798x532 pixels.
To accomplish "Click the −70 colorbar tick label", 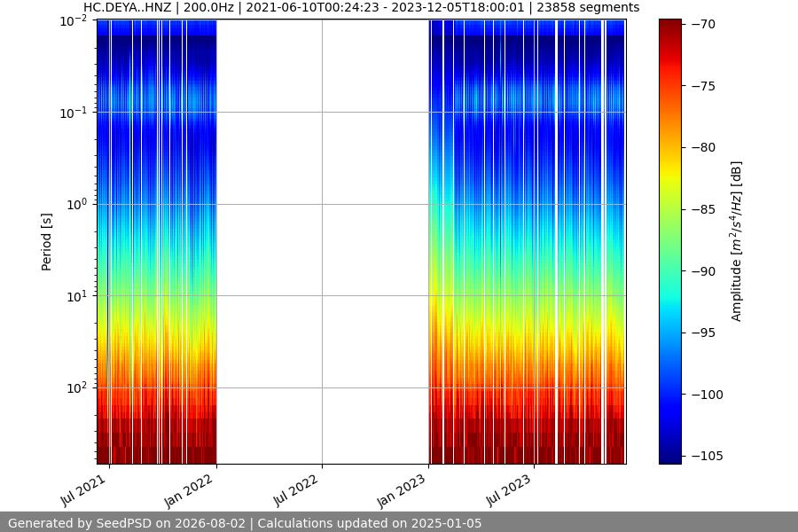I will point(703,24).
